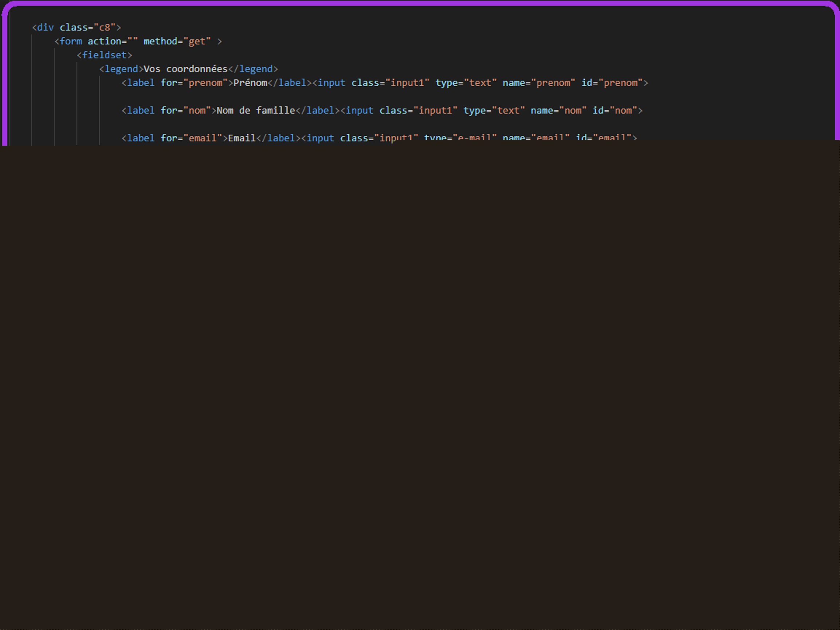Click the type="e-mail" attribute value

[474, 137]
